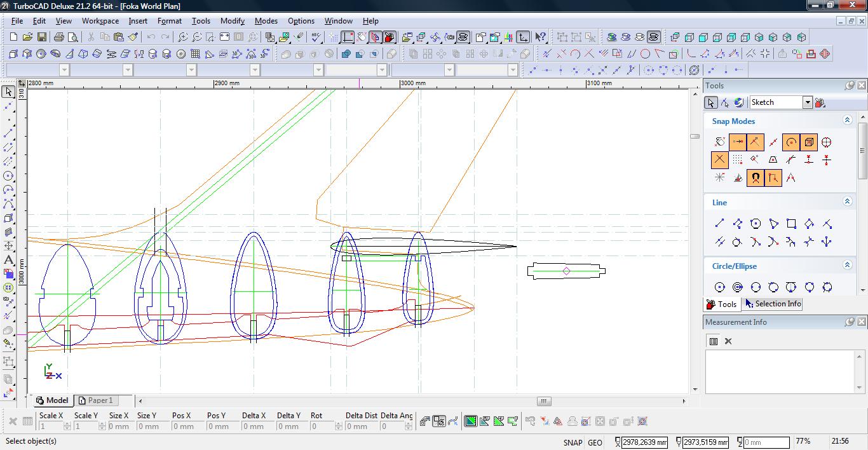Viewport: 868px width, 450px height.
Task: Collapse the Snap Modes section
Action: (847, 120)
